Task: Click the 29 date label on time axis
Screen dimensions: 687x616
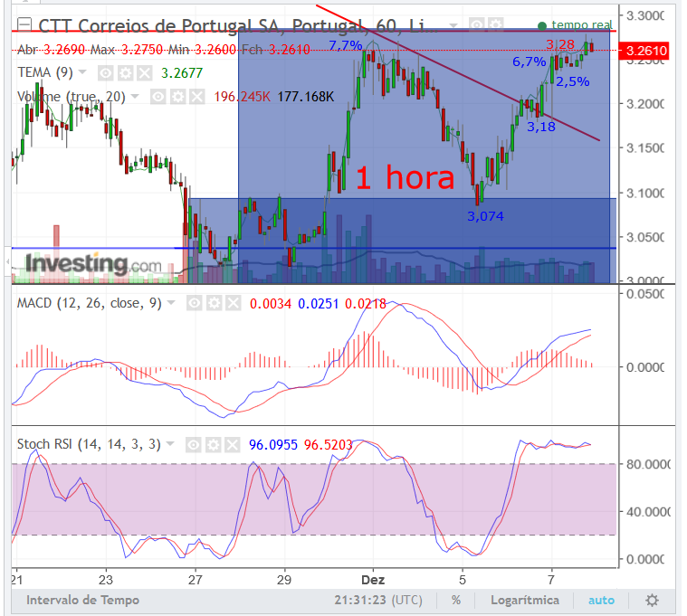Action: [x=284, y=580]
